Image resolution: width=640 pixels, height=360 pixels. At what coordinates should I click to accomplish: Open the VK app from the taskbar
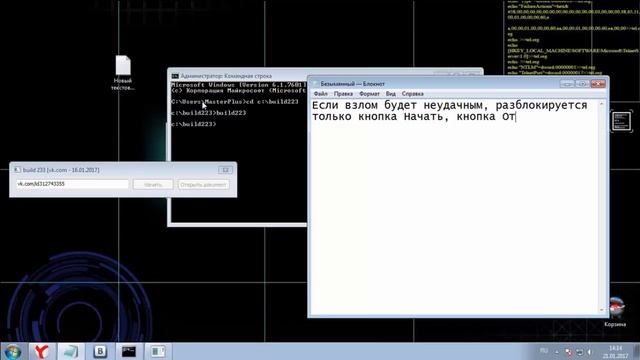[100, 351]
